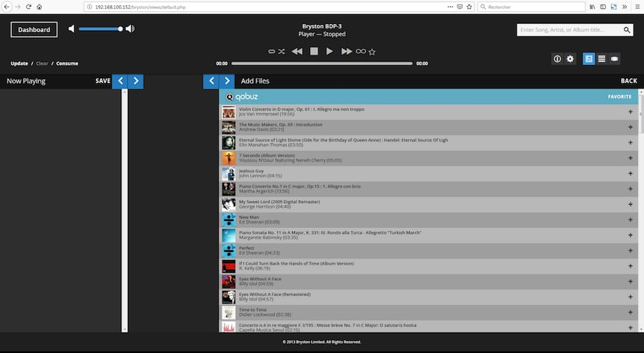
Task: Skip to the previous track
Action: pyautogui.click(x=297, y=52)
